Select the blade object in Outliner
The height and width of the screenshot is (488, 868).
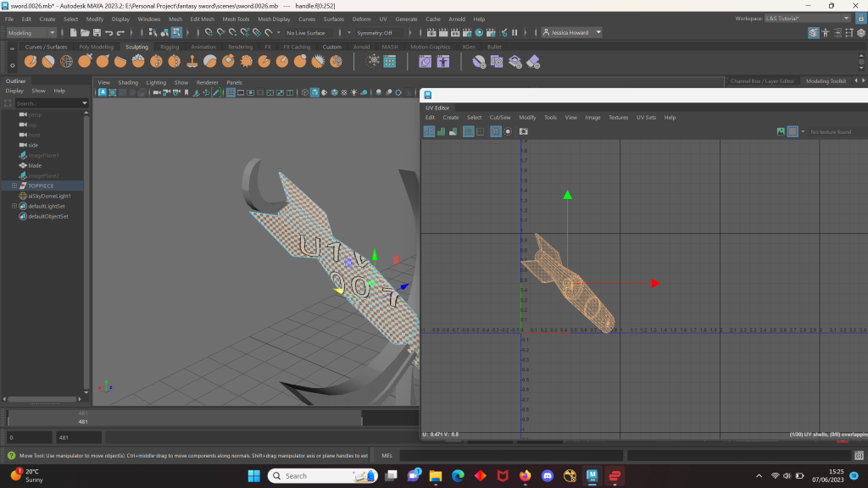(35, 165)
